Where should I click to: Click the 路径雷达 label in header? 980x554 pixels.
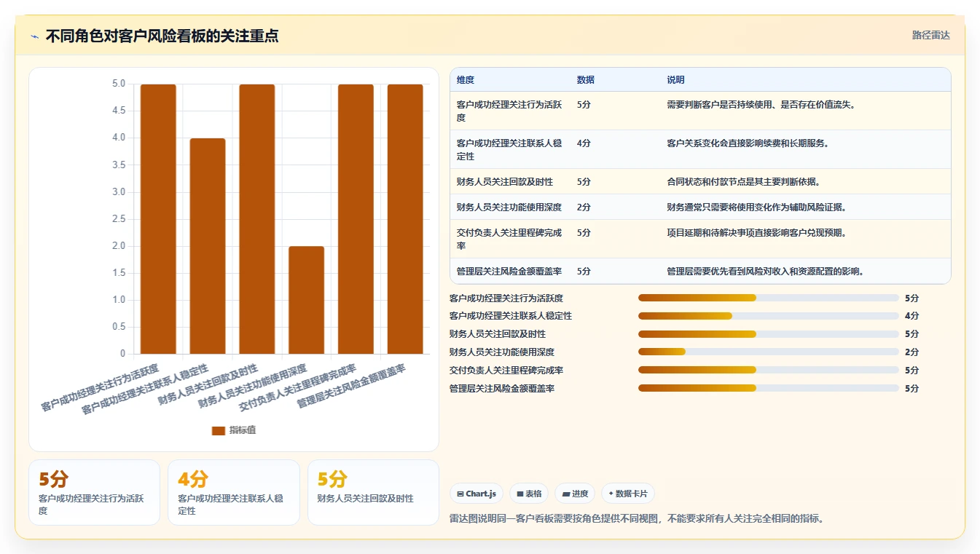[x=931, y=35]
